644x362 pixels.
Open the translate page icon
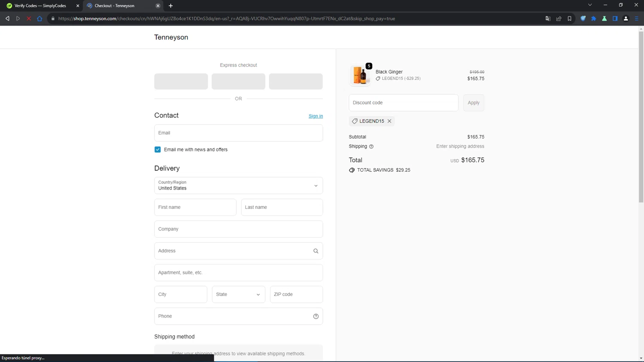point(548,18)
